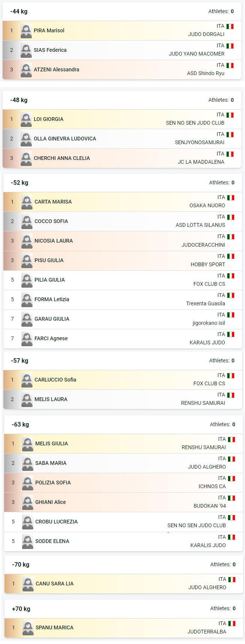Screen dimensions: 245x644
Task: Click the GHIANI Alice result row
Action: tap(123, 502)
